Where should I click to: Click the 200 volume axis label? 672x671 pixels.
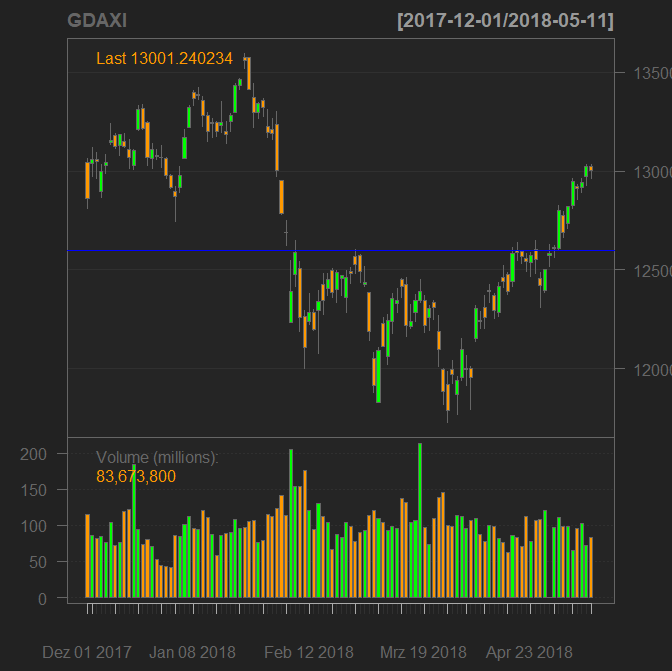click(x=35, y=454)
